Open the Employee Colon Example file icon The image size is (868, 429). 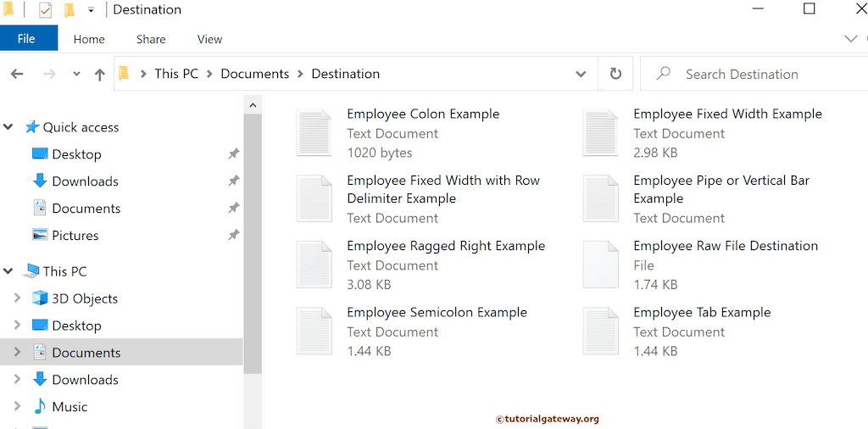point(314,132)
